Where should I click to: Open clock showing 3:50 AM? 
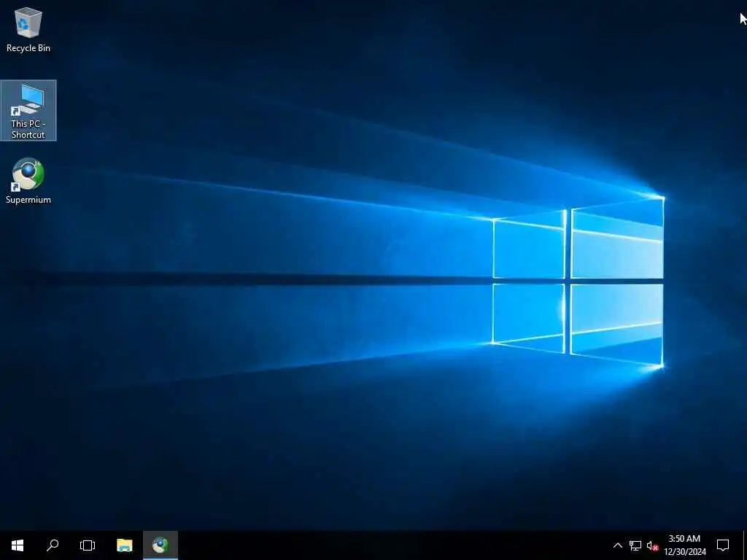[x=684, y=545]
